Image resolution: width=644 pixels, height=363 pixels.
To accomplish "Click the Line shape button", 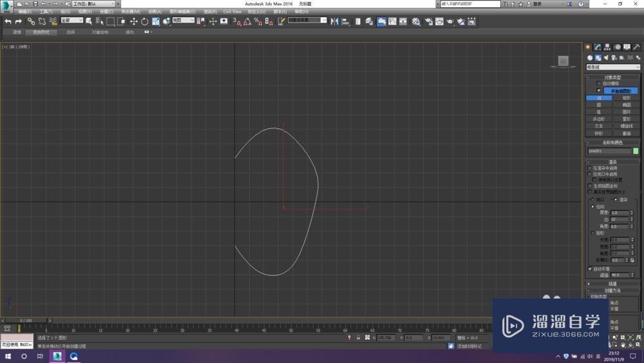I will 599,98.
